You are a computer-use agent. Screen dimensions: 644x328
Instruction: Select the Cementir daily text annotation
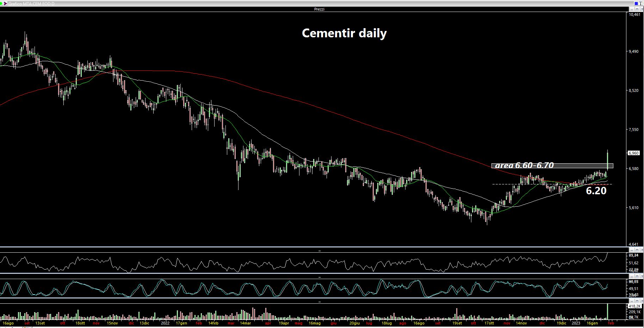point(344,33)
